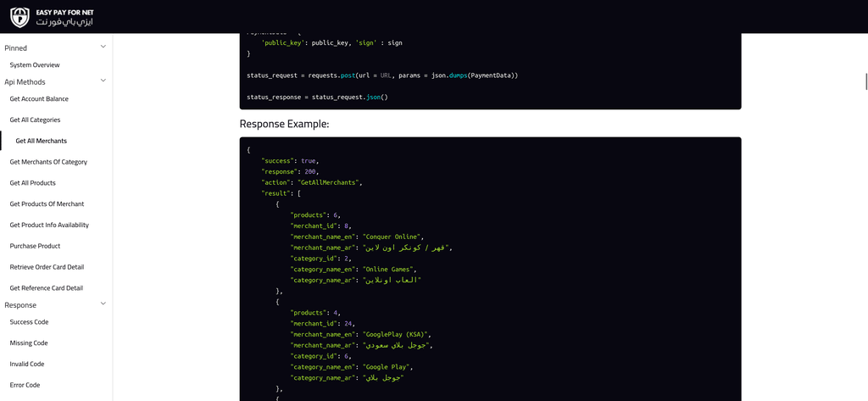868x401 pixels.
Task: Click the Response Example heading
Action: point(285,124)
